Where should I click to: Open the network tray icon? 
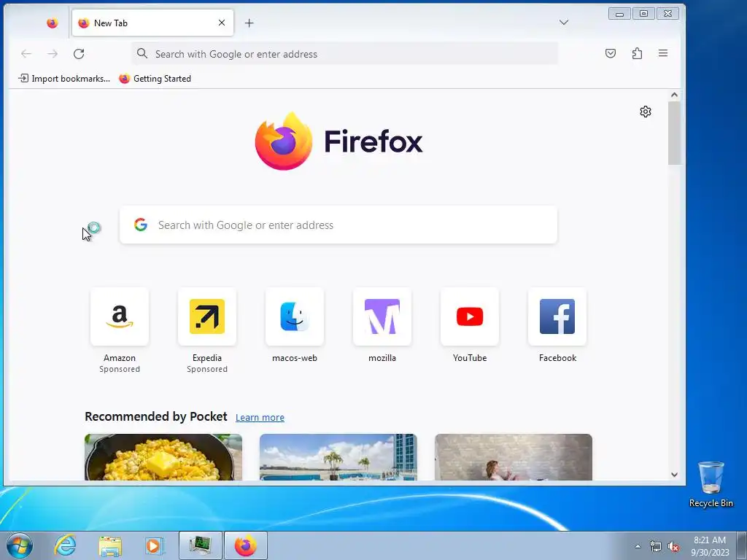(x=656, y=546)
